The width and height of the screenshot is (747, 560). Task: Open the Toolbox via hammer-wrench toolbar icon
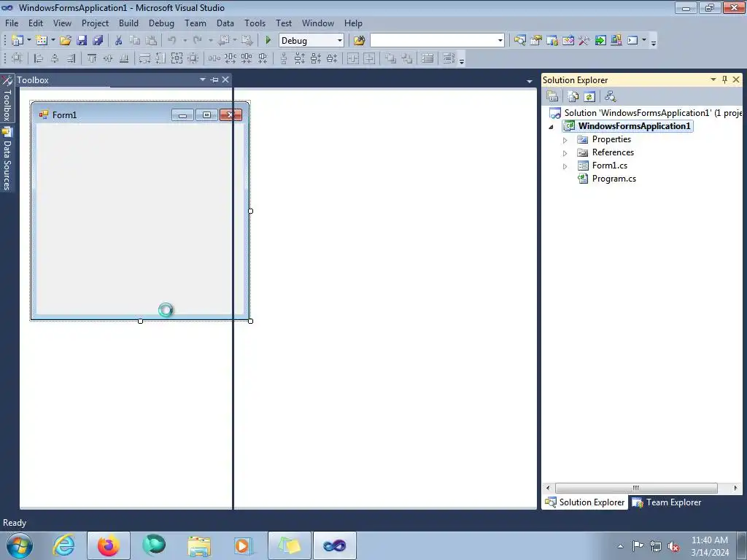(x=584, y=41)
